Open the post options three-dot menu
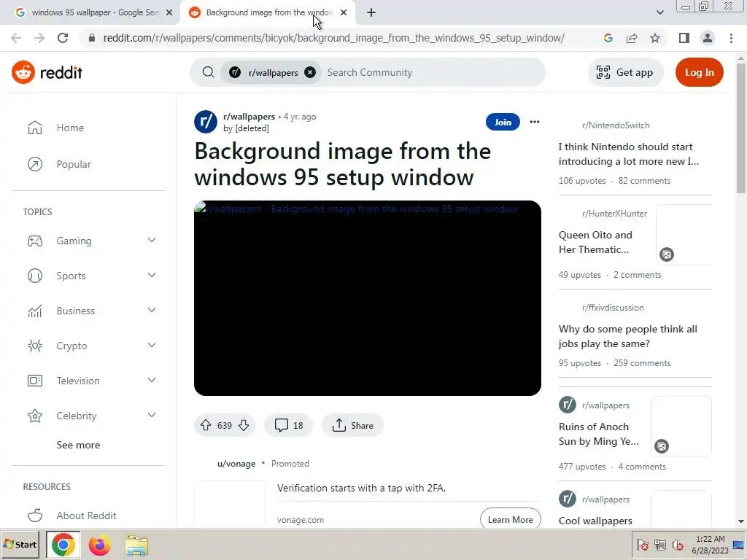Viewport: 747px width, 560px height. click(x=535, y=122)
